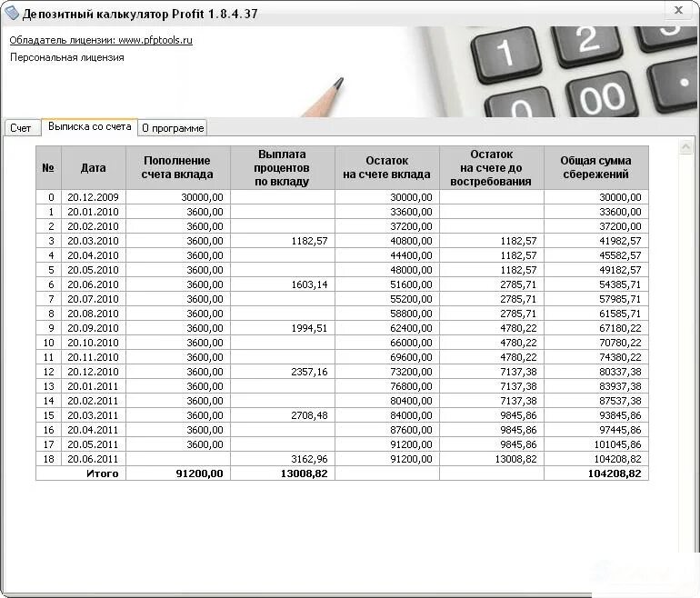
Task: Click the calculator app icon in title bar
Action: tap(12, 13)
